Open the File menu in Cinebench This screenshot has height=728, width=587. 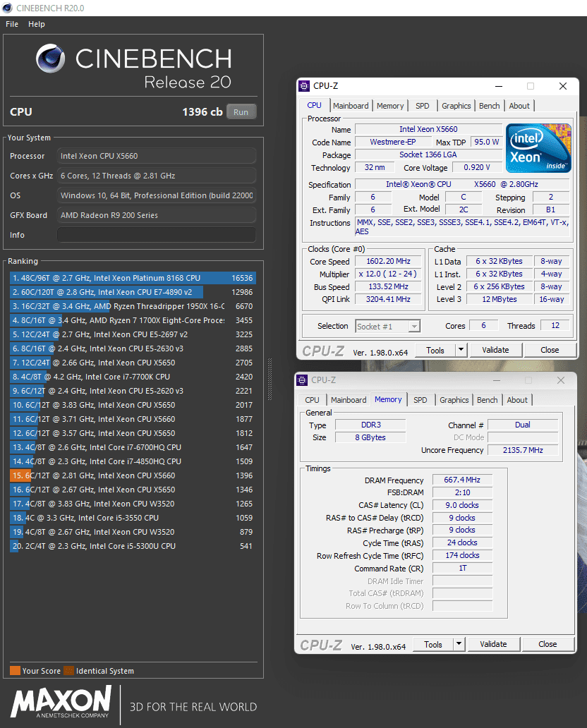[12, 24]
